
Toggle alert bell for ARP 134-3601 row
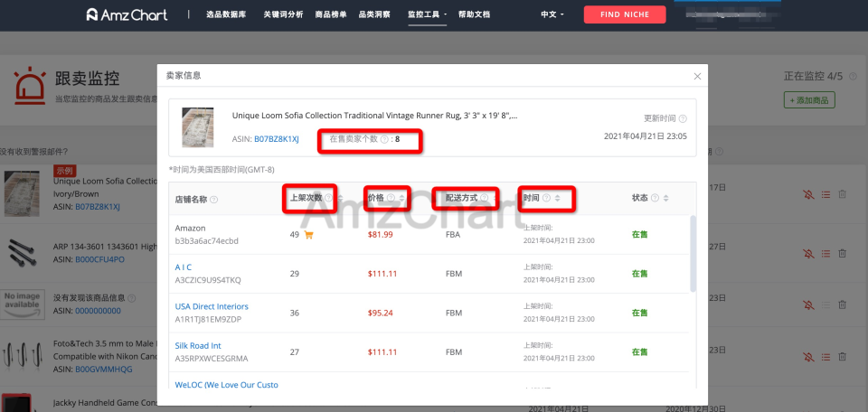tap(808, 253)
